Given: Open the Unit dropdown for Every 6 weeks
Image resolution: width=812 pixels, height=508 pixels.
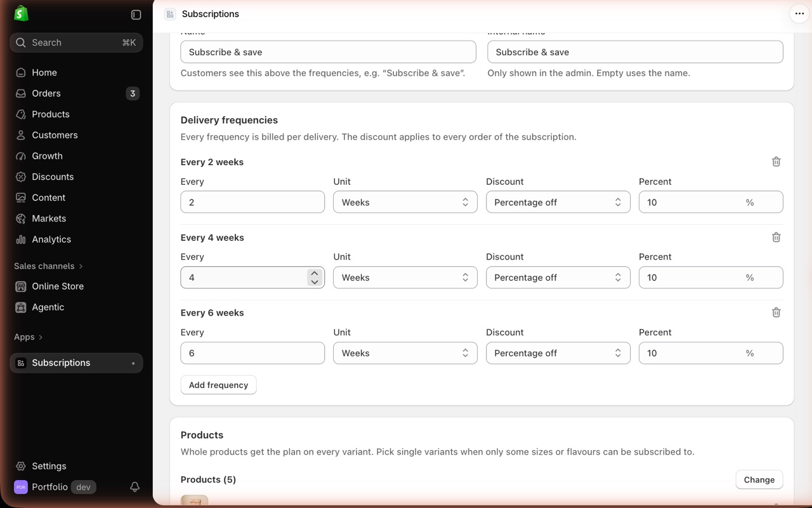Looking at the screenshot, I should pyautogui.click(x=405, y=353).
